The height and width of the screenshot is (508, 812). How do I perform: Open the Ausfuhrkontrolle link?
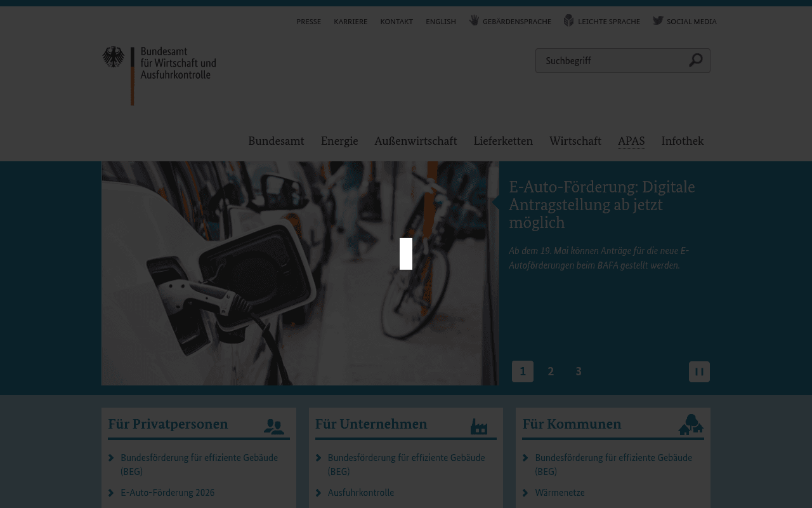[x=361, y=492]
